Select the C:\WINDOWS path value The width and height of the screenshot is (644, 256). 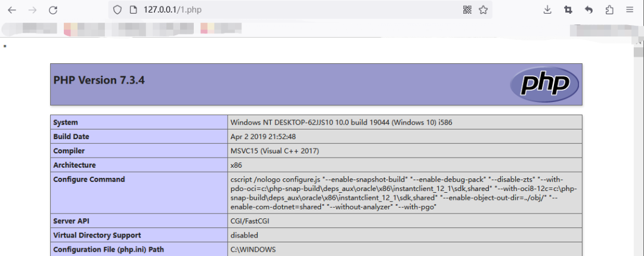click(253, 249)
